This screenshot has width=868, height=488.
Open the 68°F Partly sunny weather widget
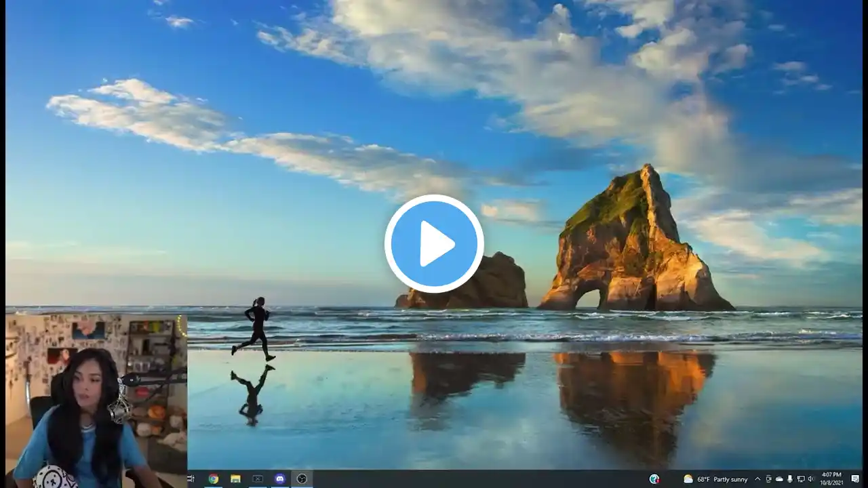point(715,479)
